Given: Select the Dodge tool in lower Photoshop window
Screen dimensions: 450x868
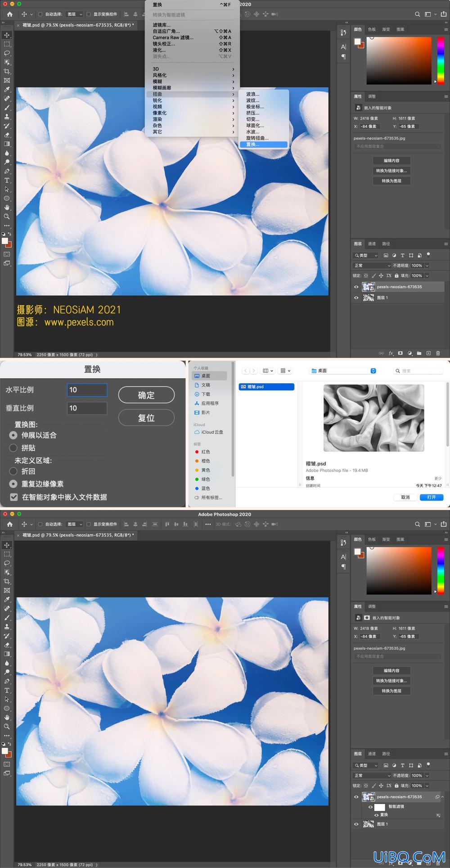Looking at the screenshot, I should (7, 672).
